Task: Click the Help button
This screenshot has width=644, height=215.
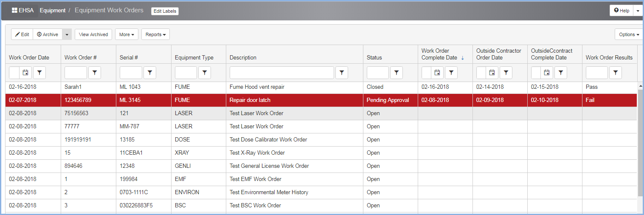Action: 622,11
